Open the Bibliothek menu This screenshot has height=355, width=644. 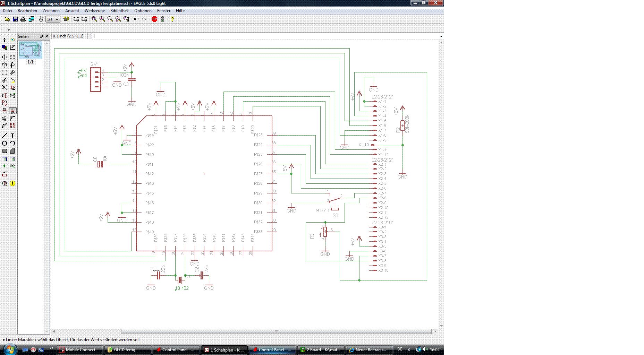(x=119, y=11)
